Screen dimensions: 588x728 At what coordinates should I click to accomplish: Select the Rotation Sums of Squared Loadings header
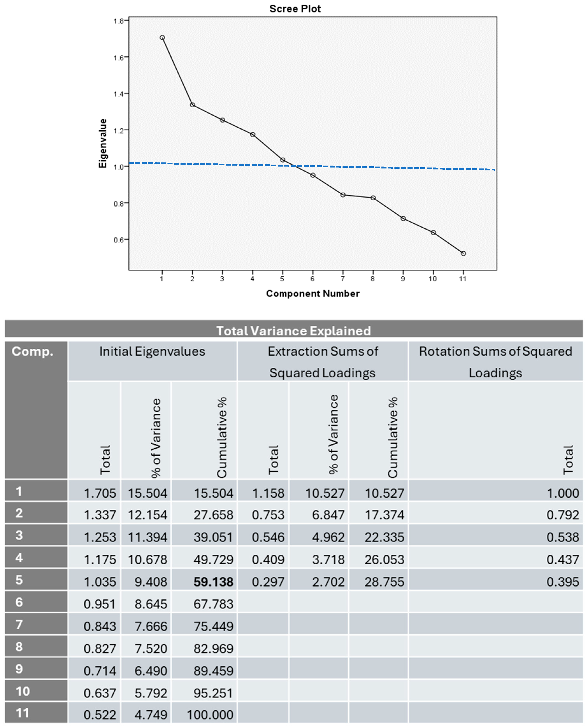(x=495, y=362)
